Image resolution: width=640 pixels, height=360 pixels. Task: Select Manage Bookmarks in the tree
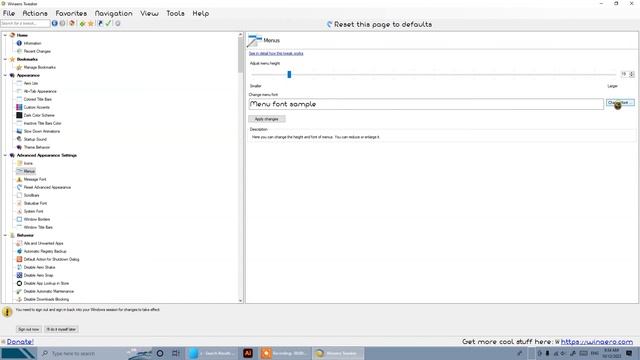click(x=40, y=67)
